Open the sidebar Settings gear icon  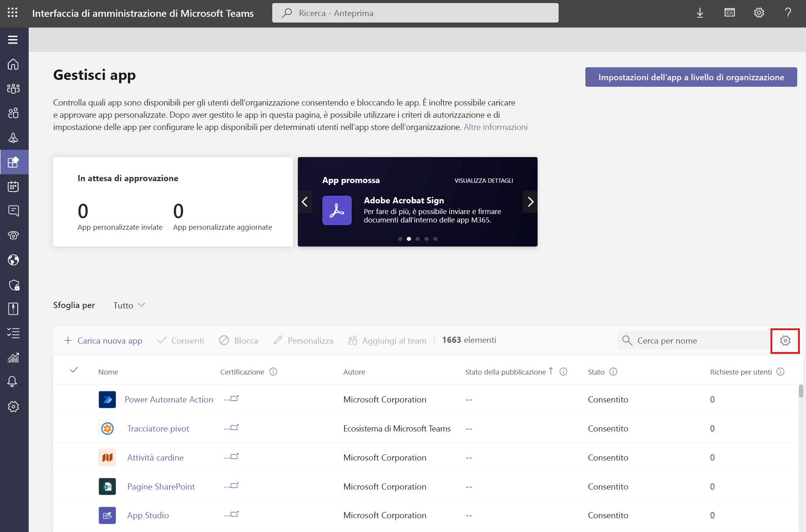click(13, 407)
